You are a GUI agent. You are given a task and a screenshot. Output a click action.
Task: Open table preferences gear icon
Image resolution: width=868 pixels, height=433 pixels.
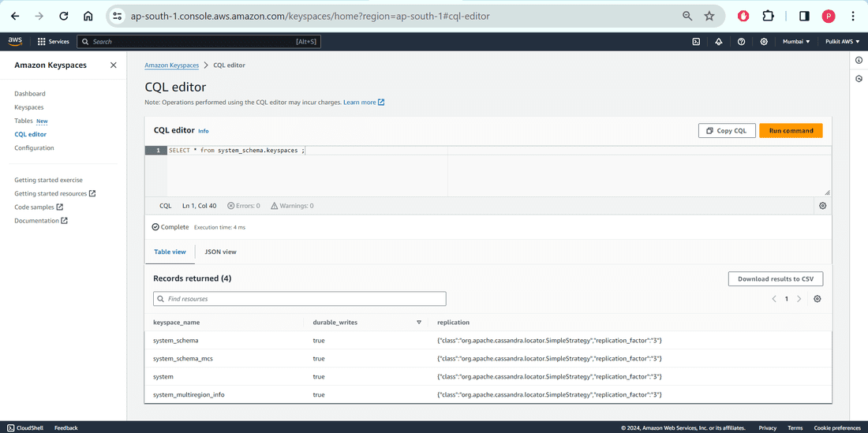[x=817, y=299]
